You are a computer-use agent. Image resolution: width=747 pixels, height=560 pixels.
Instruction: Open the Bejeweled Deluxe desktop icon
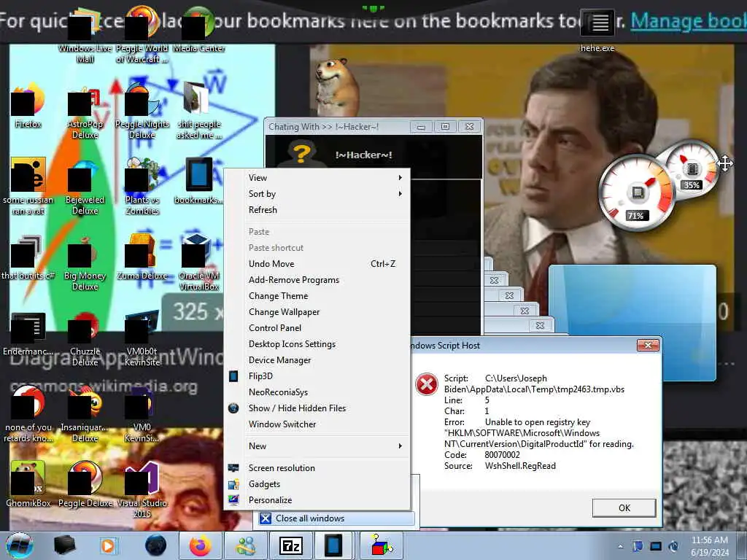85,187
